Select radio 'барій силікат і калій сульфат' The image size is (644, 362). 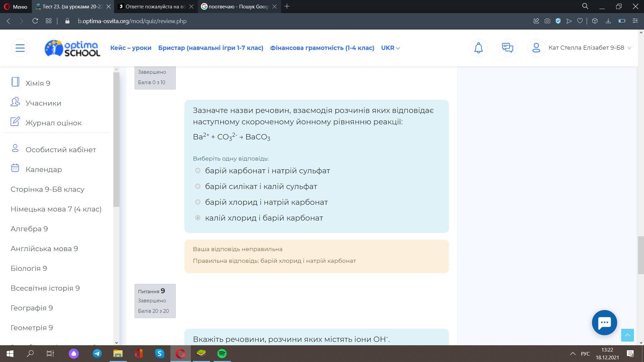pos(198,186)
